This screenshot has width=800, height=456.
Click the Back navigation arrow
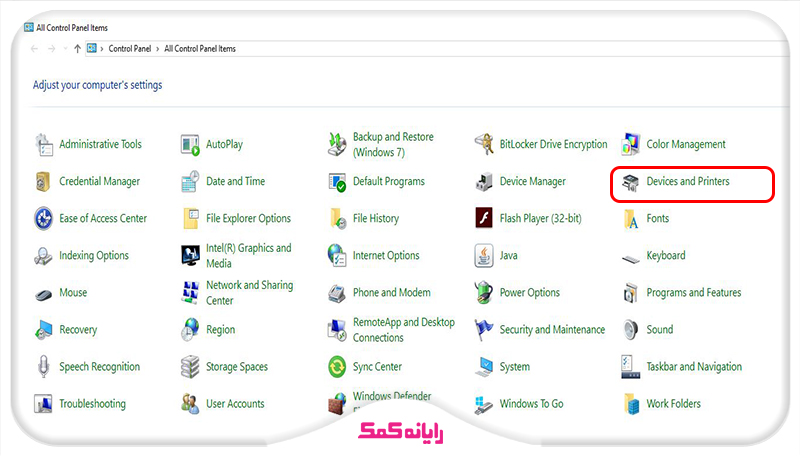34,49
